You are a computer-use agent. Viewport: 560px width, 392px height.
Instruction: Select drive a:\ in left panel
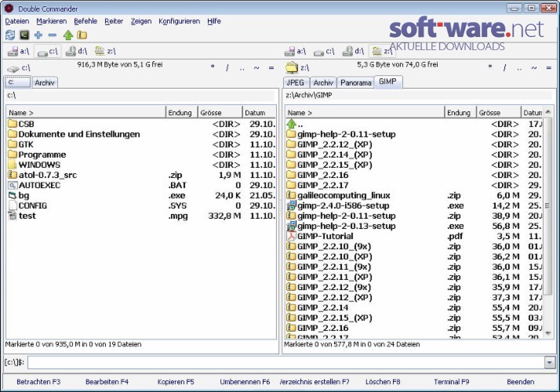pos(19,52)
